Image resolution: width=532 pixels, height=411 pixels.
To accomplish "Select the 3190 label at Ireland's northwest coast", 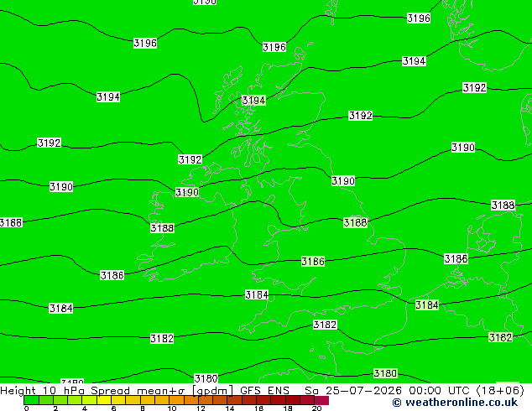I will [x=187, y=193].
